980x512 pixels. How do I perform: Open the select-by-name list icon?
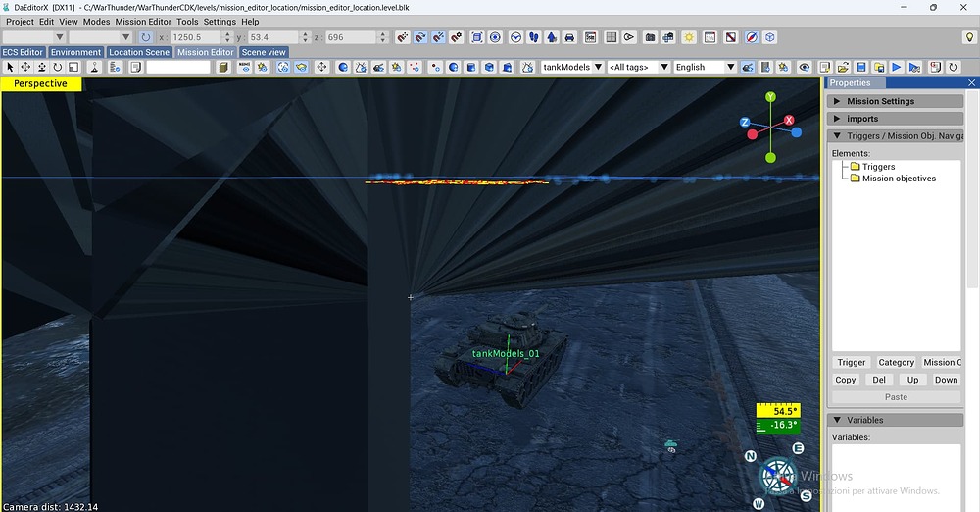click(115, 67)
